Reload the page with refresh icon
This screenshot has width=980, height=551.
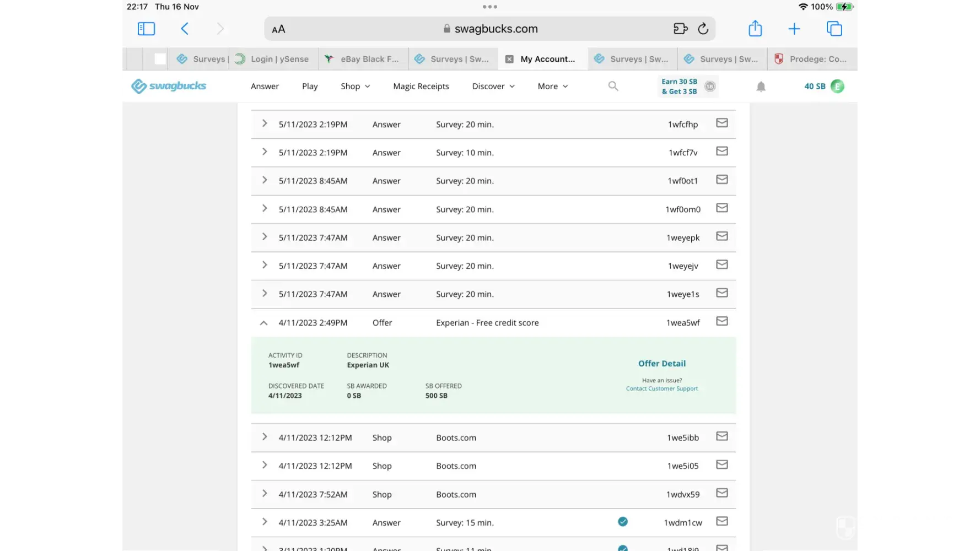point(703,29)
